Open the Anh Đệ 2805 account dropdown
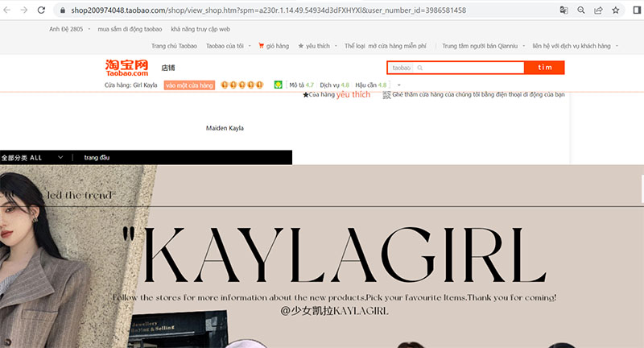Viewport: 644px width, 348px height. (70, 29)
